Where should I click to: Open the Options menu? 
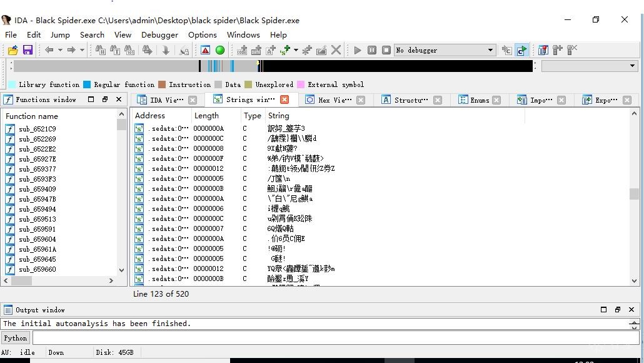pos(203,35)
